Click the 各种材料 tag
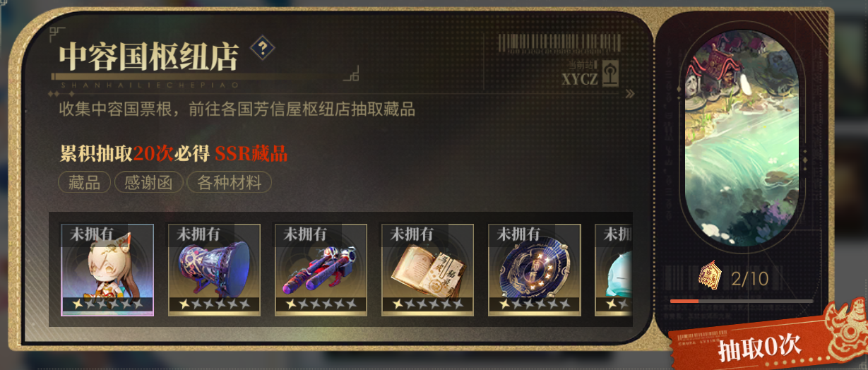 229,183
